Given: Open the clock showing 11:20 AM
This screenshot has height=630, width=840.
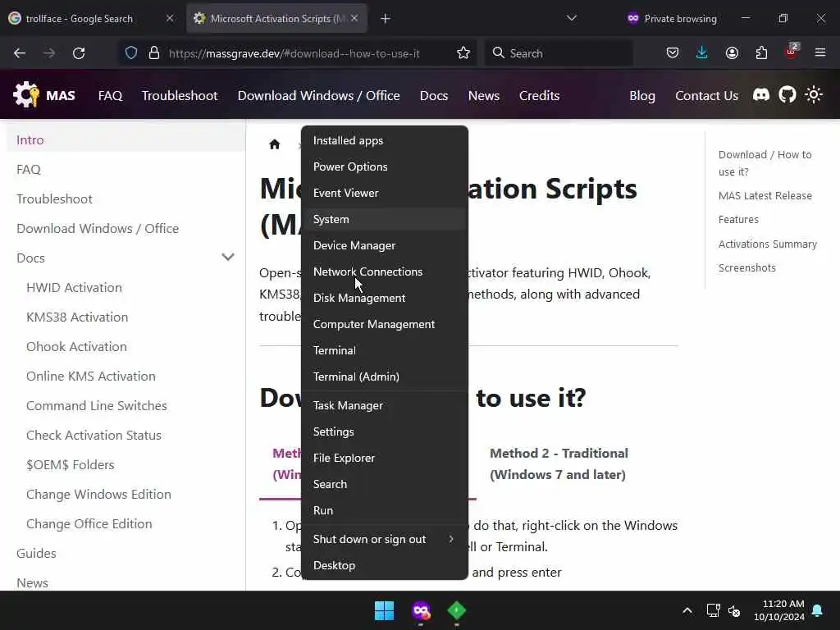Looking at the screenshot, I should coord(779,610).
